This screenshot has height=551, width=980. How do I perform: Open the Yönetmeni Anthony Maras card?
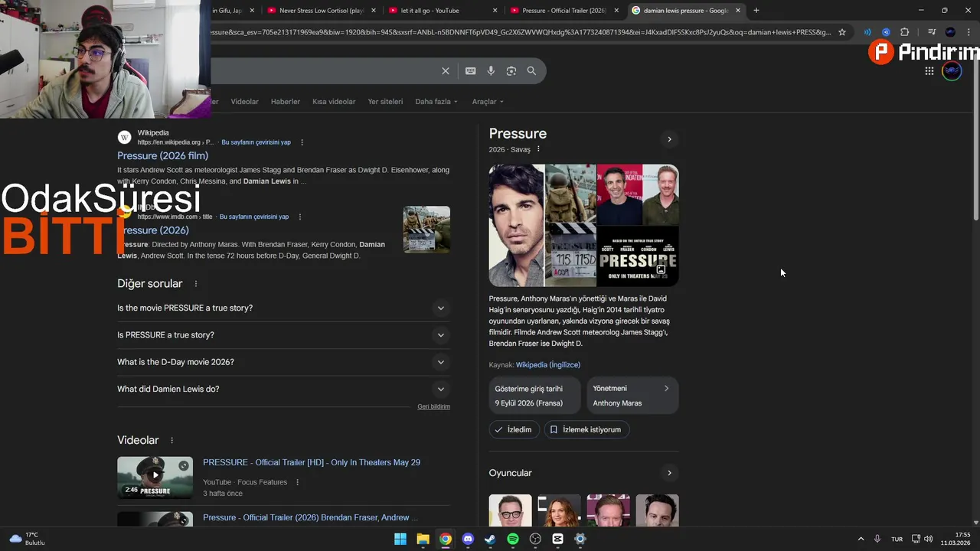[632, 396]
